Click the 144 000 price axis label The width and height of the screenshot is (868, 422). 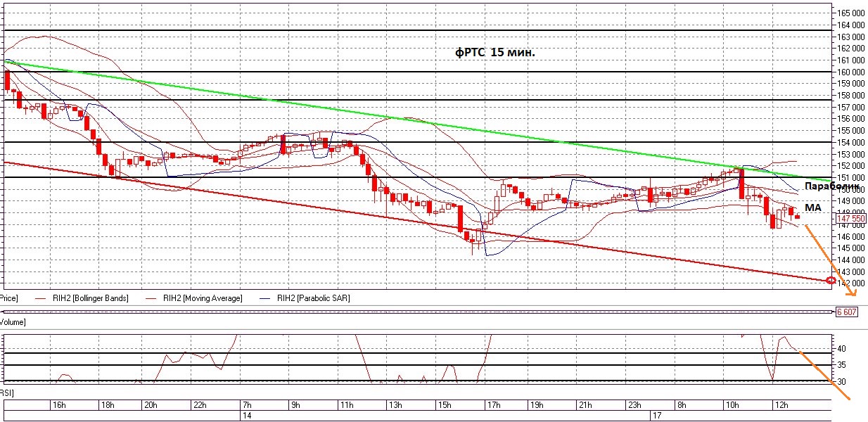pos(850,260)
